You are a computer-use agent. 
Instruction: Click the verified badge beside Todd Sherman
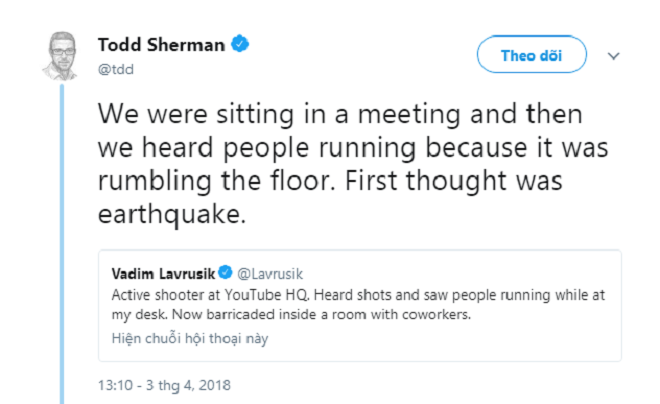coord(241,45)
